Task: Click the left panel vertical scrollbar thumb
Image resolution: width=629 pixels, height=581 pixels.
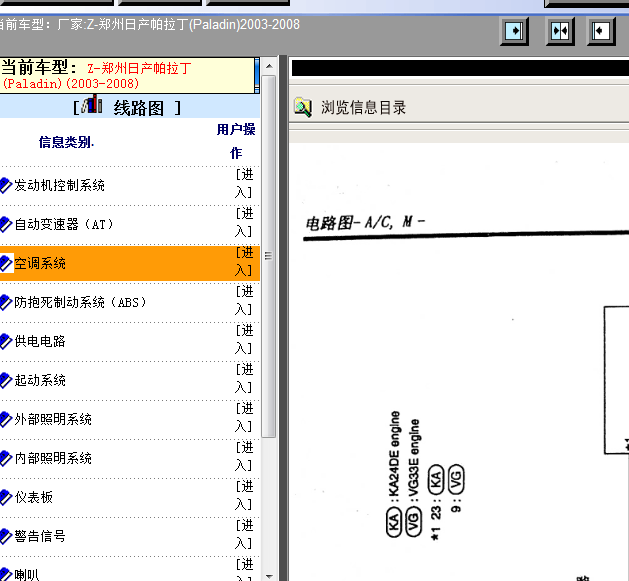Action: (269, 256)
